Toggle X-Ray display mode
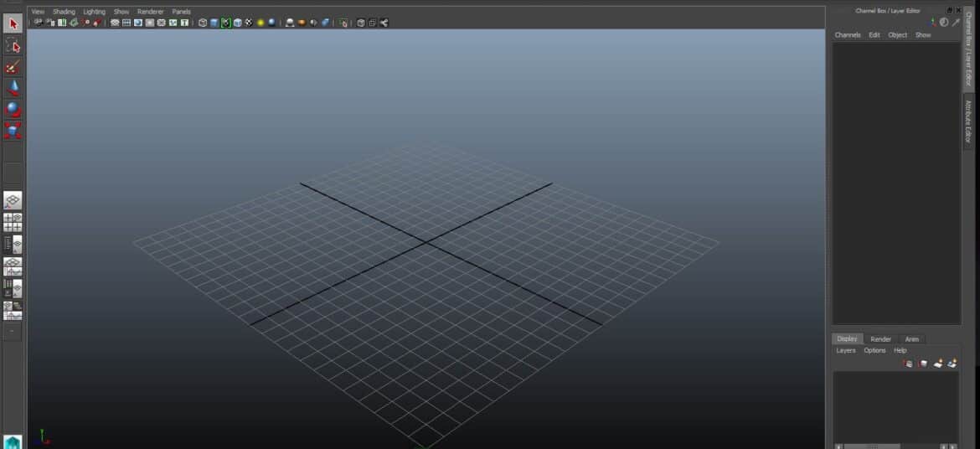Image resolution: width=980 pixels, height=449 pixels. click(361, 23)
